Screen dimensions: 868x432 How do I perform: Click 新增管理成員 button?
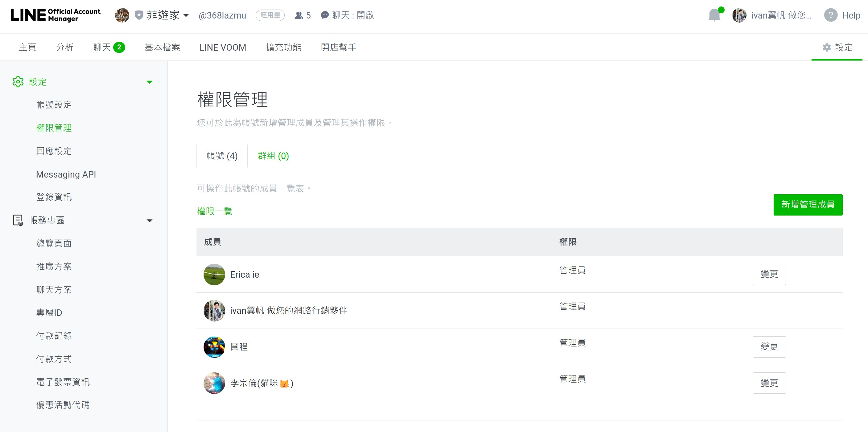[808, 205]
